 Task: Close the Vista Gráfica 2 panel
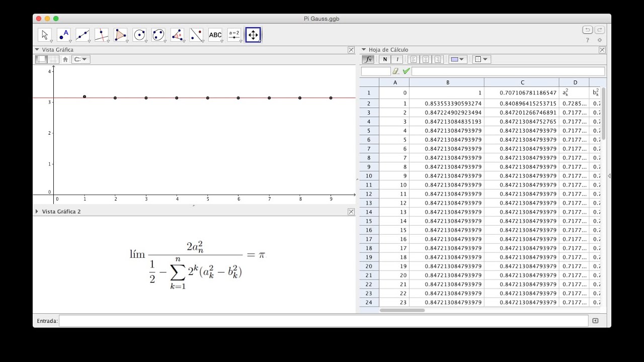pyautogui.click(x=351, y=212)
